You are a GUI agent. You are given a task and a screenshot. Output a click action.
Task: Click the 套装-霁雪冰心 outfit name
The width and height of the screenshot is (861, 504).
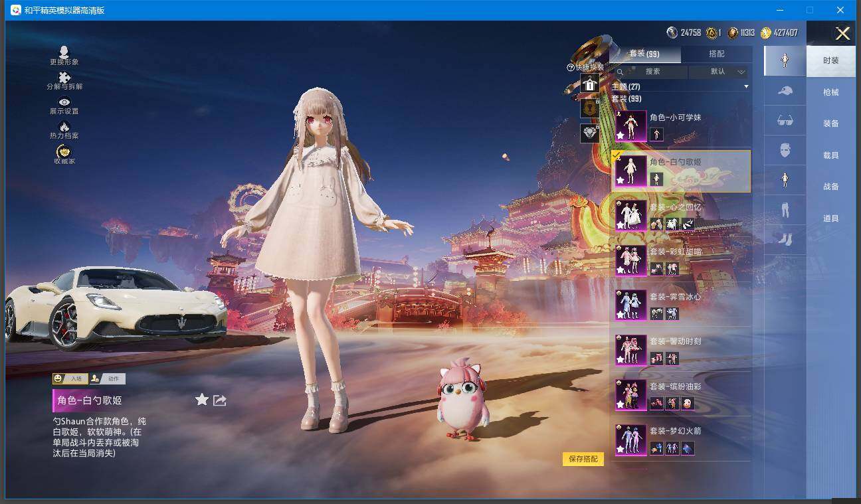(675, 297)
